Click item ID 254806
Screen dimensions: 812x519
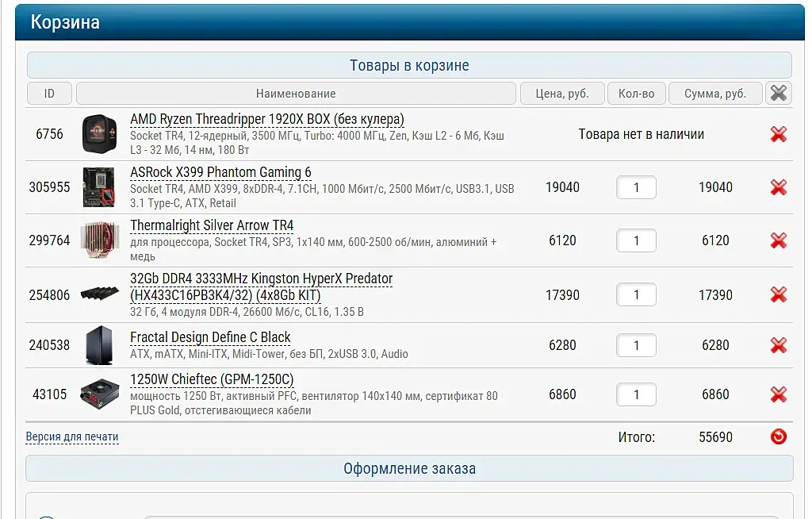coord(49,295)
